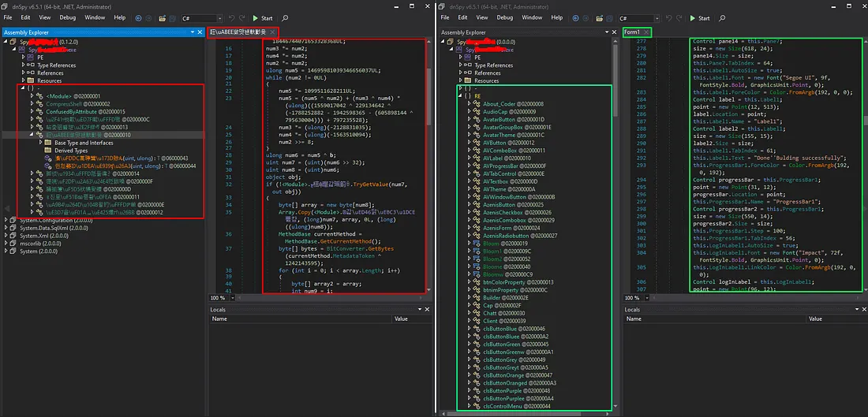Open search magnifier in left dnSpy toolbar

285,18
